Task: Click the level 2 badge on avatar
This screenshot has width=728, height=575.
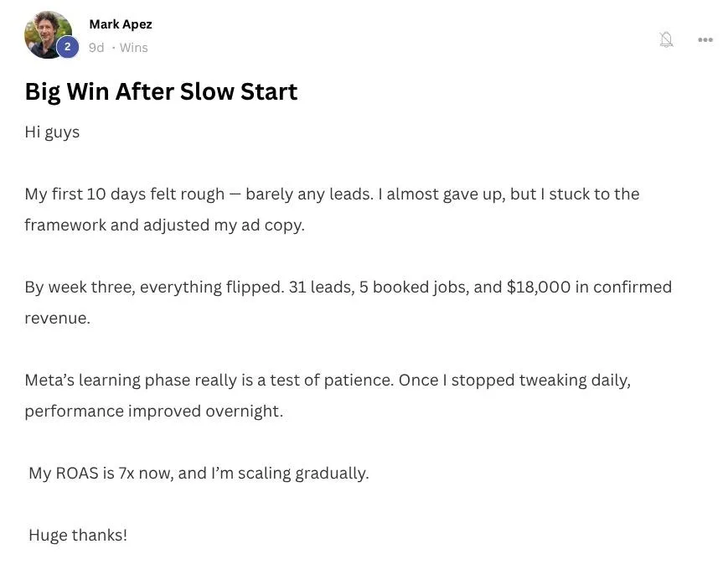Action: [x=68, y=46]
